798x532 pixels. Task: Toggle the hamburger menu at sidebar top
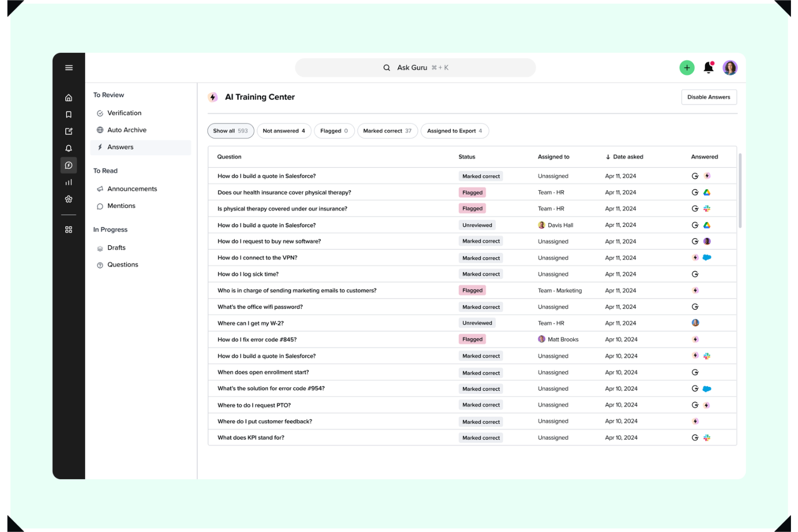[68, 67]
